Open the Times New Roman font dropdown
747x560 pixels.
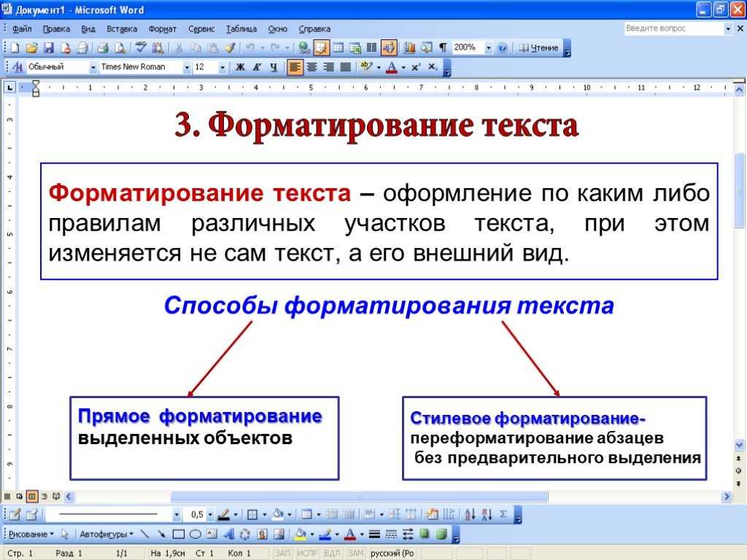187,68
